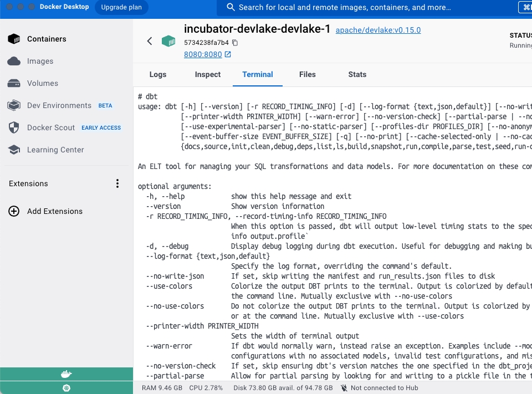Click the Not connected to Hub plug icon
The width and height of the screenshot is (532, 394).
coord(344,388)
